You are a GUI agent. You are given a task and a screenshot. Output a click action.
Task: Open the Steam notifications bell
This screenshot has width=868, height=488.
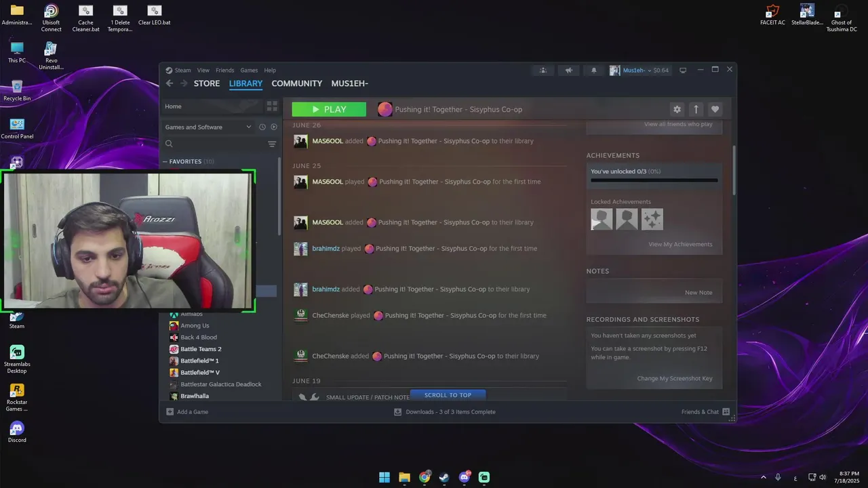[x=594, y=70]
